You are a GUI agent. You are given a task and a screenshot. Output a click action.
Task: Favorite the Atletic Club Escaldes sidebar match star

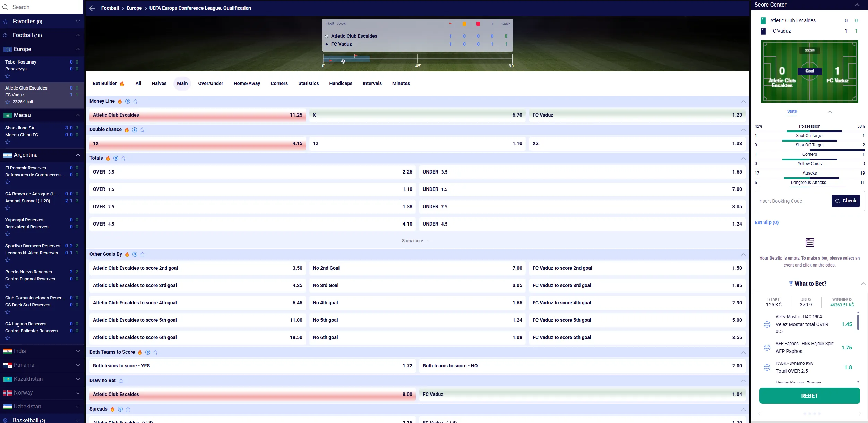(8, 102)
